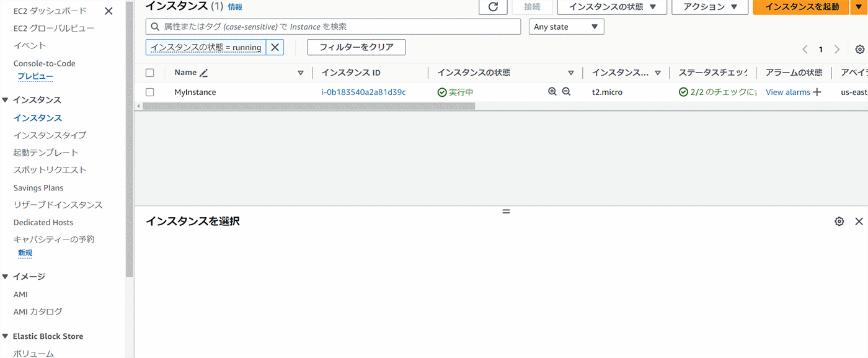Open table preferences gear icon
The height and width of the screenshot is (358, 868).
[x=860, y=50]
